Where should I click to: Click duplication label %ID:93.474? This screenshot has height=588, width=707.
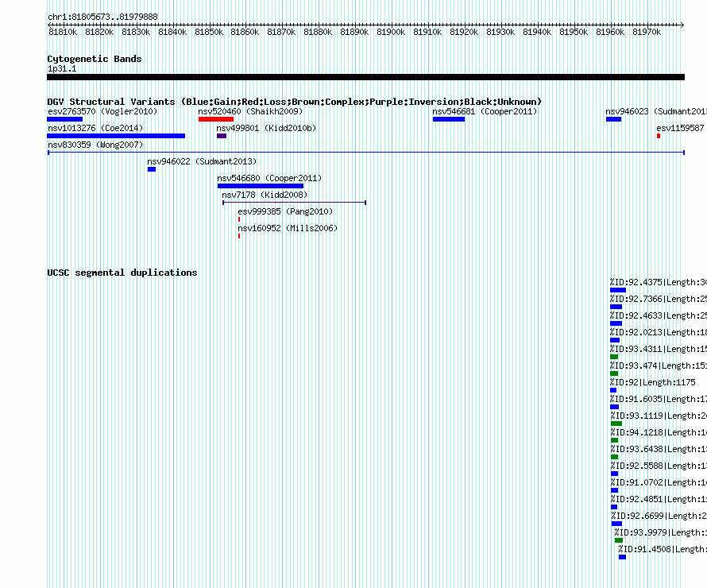click(659, 366)
